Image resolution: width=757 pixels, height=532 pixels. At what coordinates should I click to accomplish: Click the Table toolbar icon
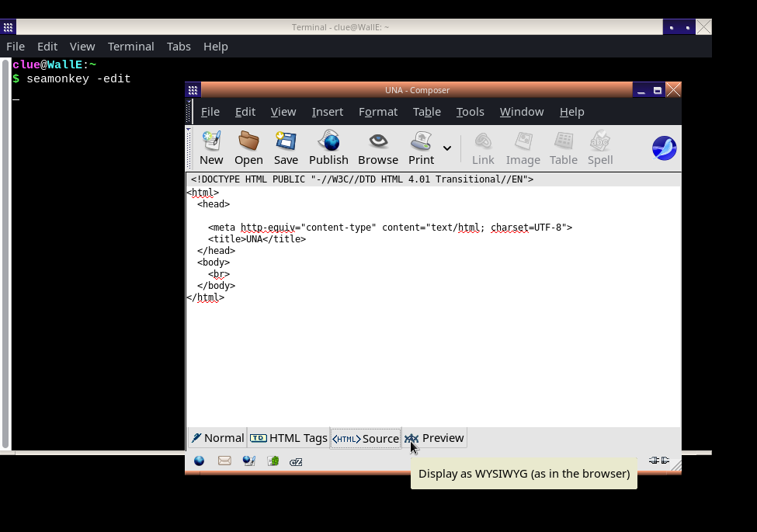(x=564, y=148)
